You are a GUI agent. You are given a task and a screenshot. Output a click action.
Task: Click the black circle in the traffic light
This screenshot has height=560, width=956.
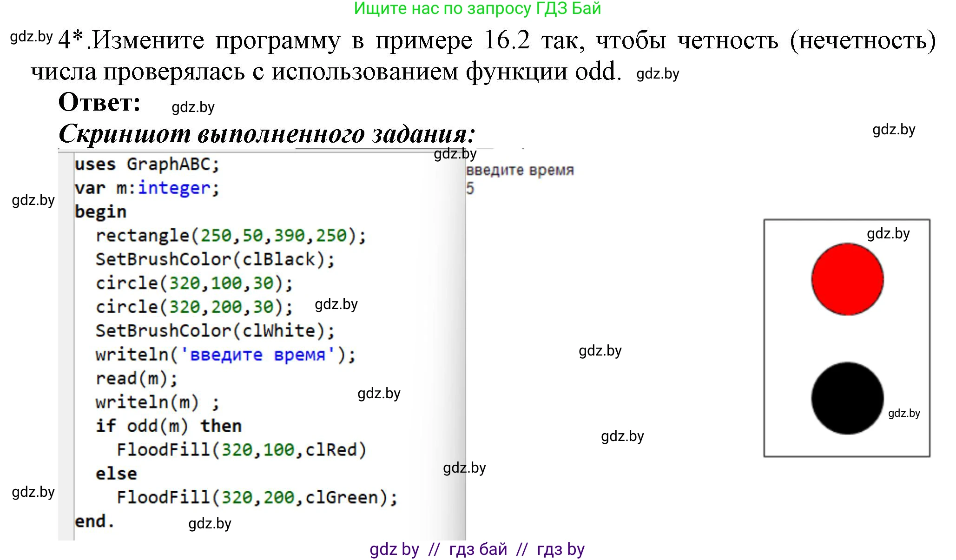coord(847,398)
